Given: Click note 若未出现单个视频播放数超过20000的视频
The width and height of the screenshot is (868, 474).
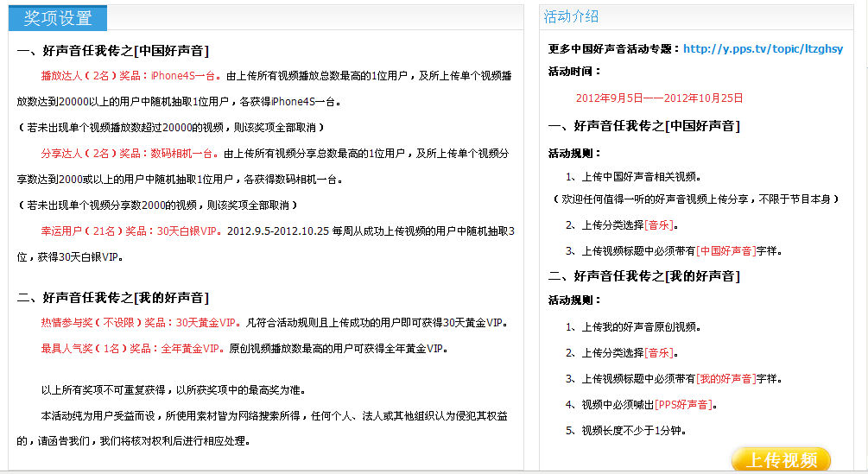Looking at the screenshot, I should 172,128.
